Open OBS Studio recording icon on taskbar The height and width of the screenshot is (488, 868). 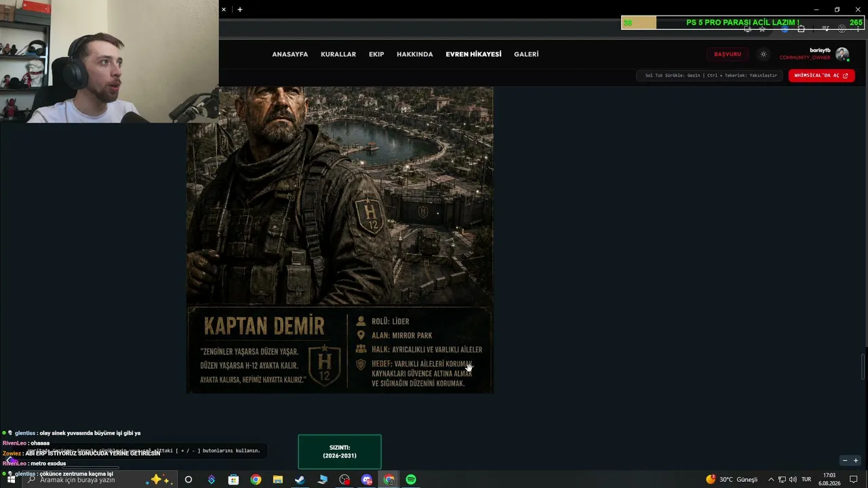[x=344, y=479]
